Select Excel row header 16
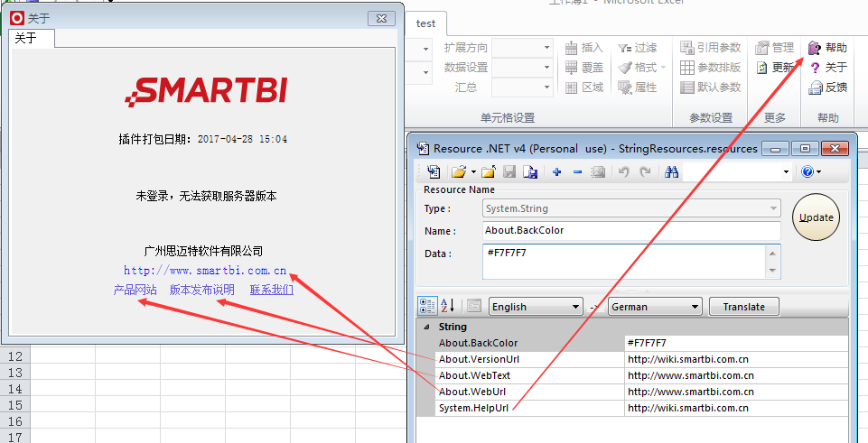This screenshot has height=443, width=868. click(15, 420)
